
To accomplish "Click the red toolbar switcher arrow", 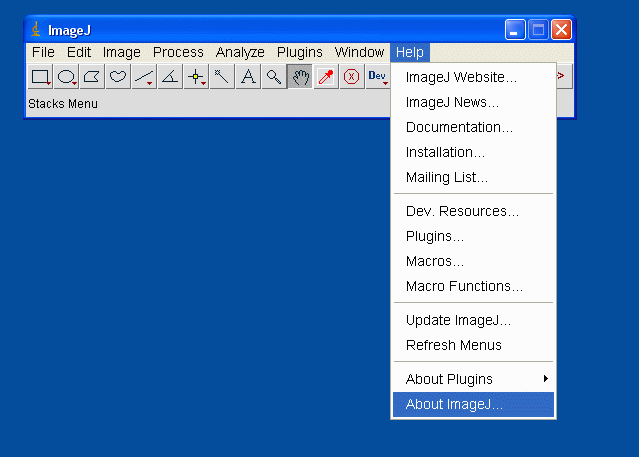I will [562, 76].
